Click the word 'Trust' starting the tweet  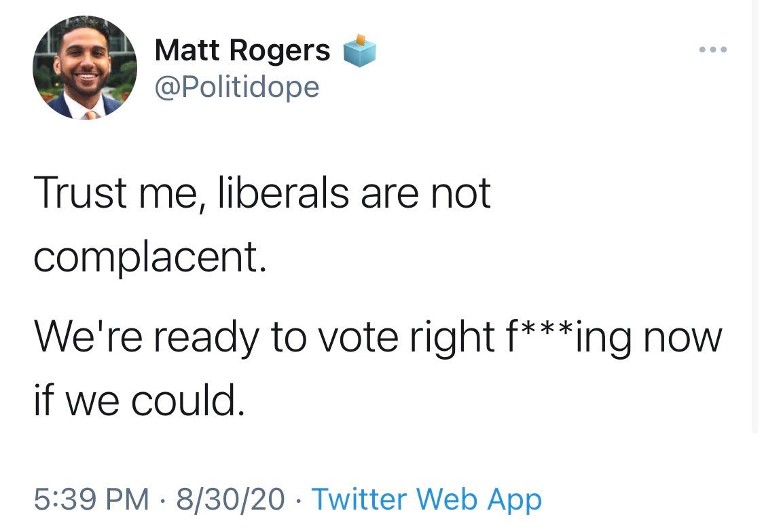click(x=80, y=193)
